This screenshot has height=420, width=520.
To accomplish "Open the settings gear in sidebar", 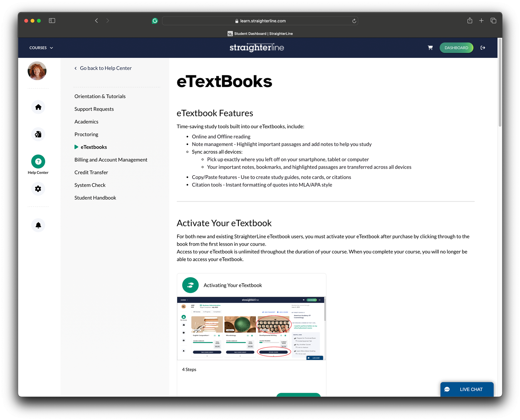I will point(38,189).
